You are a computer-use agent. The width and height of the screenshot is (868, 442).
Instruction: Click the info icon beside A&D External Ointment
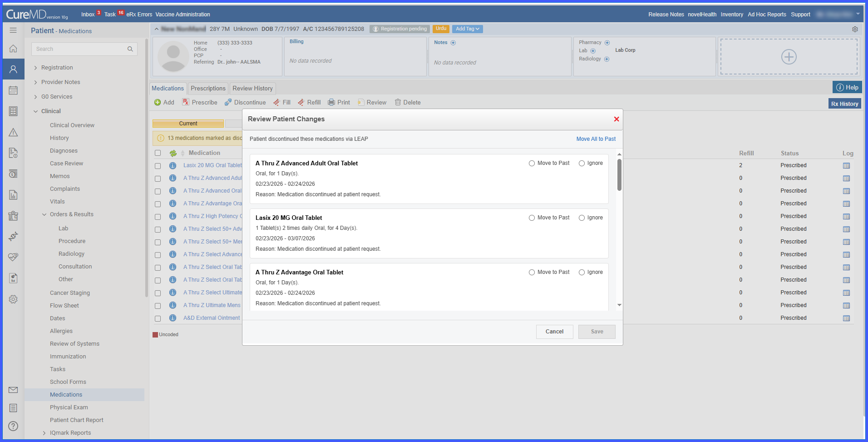tap(173, 318)
